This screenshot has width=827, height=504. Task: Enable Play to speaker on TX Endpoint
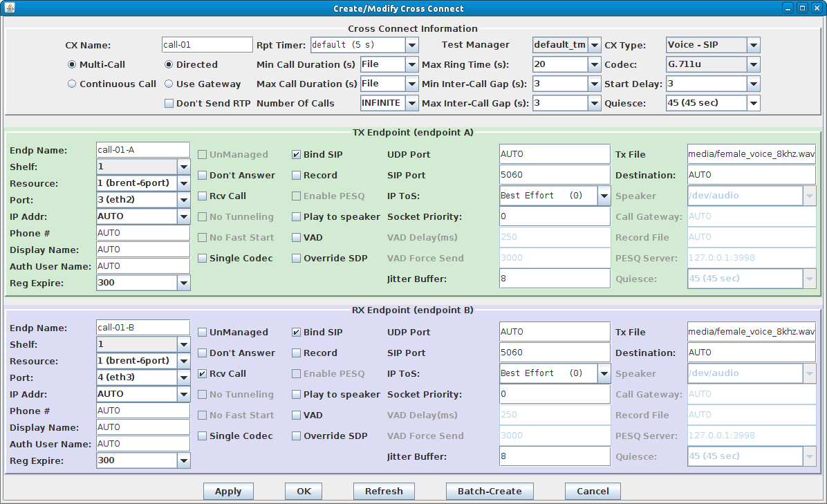tap(297, 216)
